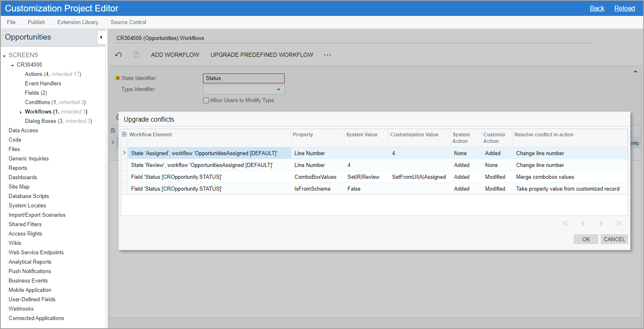Open the Extension Library menu
Viewport: 644px width, 329px height.
coord(78,22)
